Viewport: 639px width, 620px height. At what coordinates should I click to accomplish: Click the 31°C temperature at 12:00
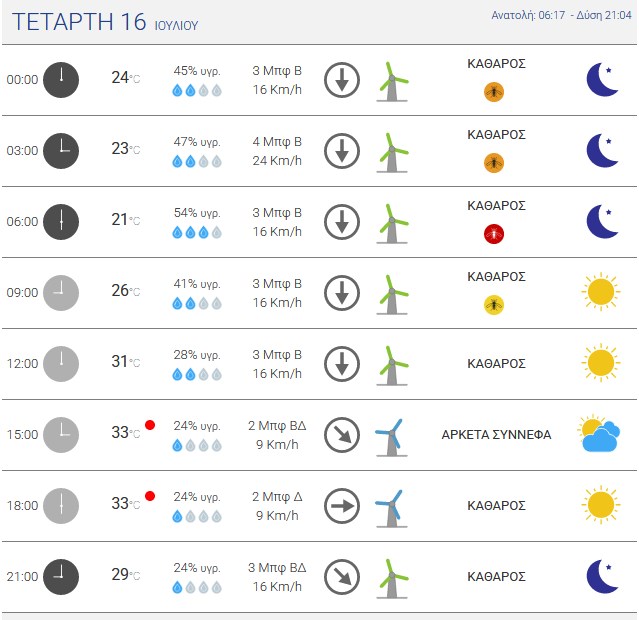126,362
